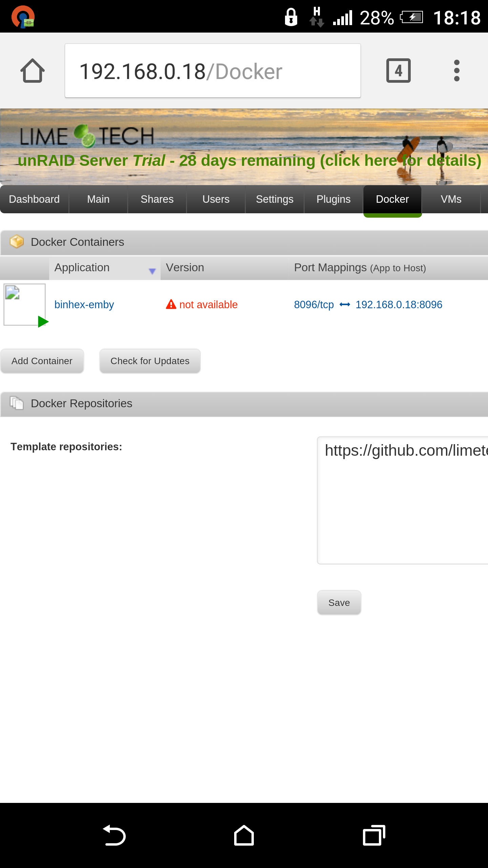Click the 'Template repositories:' label
Screen dimensions: 488x868
click(66, 447)
